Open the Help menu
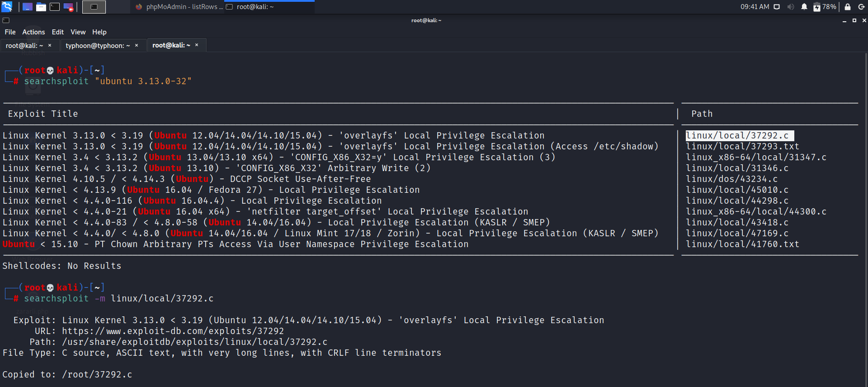The image size is (868, 387). point(99,32)
